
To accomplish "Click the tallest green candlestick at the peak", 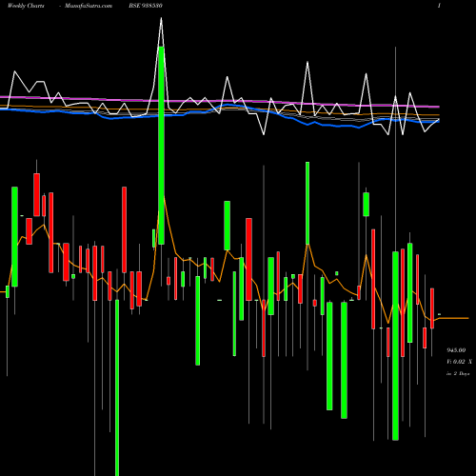I will 161,146.
